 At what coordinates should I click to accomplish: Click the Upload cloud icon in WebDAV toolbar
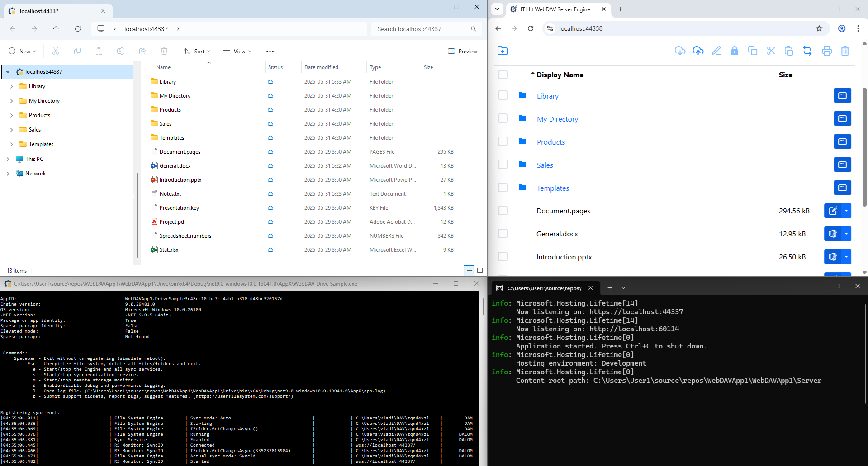tap(698, 51)
